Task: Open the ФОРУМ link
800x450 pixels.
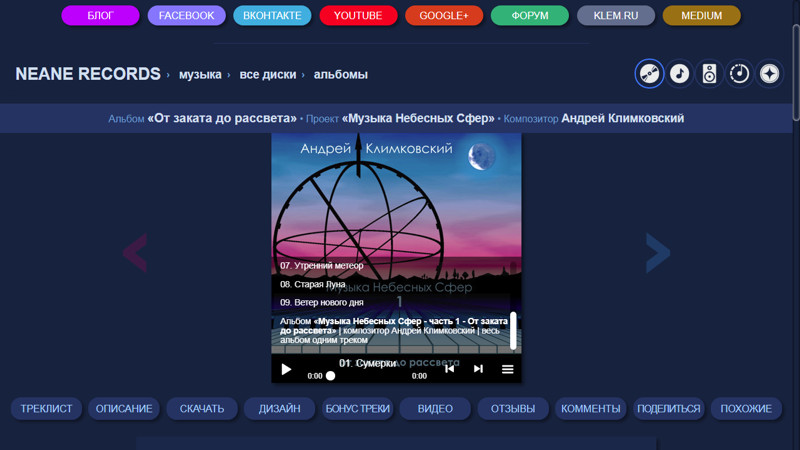Action: coord(530,15)
